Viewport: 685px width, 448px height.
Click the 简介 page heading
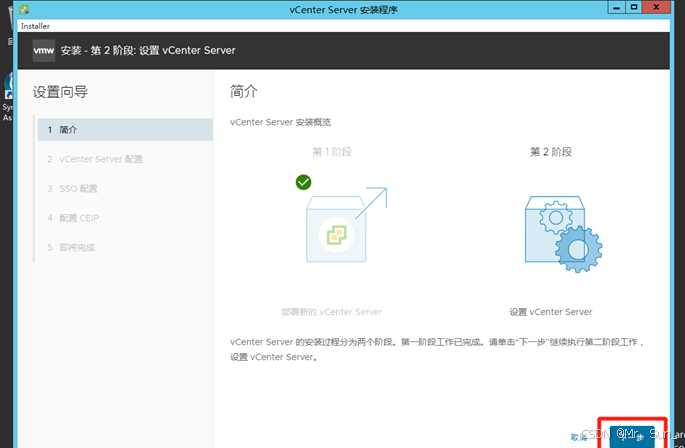point(244,92)
